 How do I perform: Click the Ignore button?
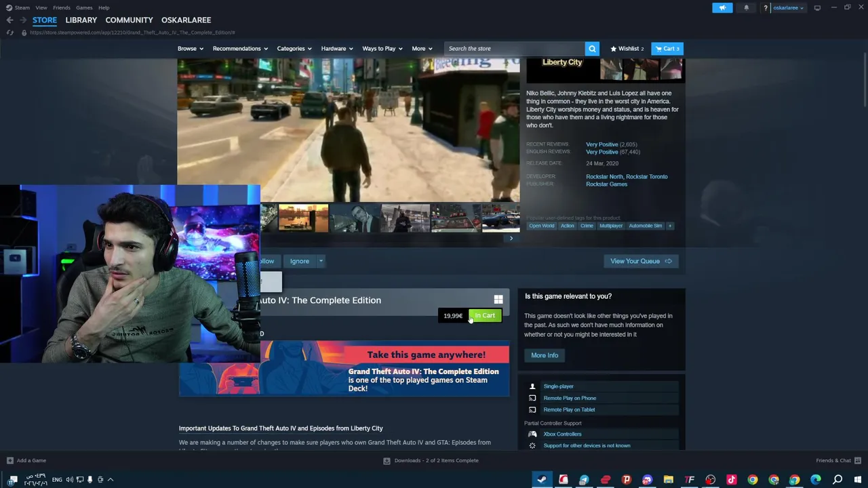point(300,261)
